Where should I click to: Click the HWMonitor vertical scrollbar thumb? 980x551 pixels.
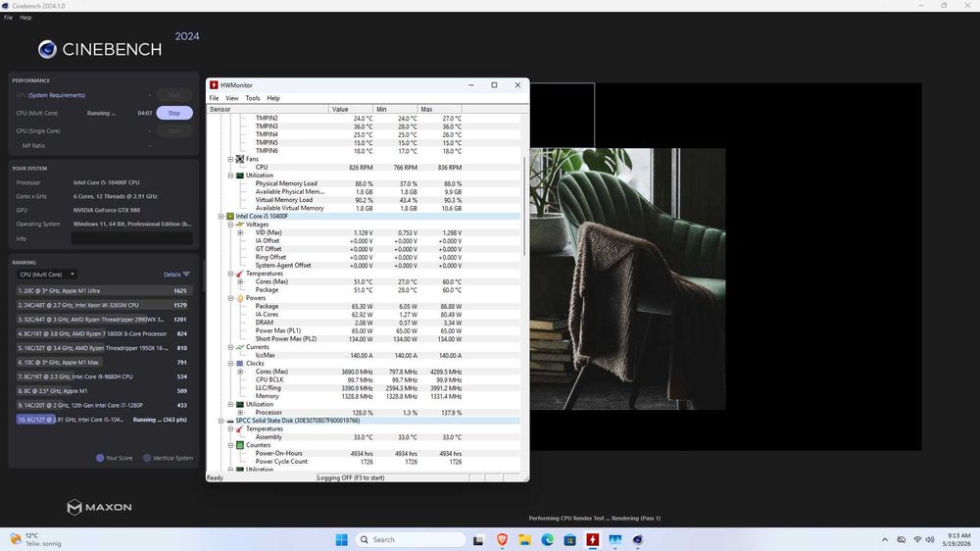coord(523,207)
